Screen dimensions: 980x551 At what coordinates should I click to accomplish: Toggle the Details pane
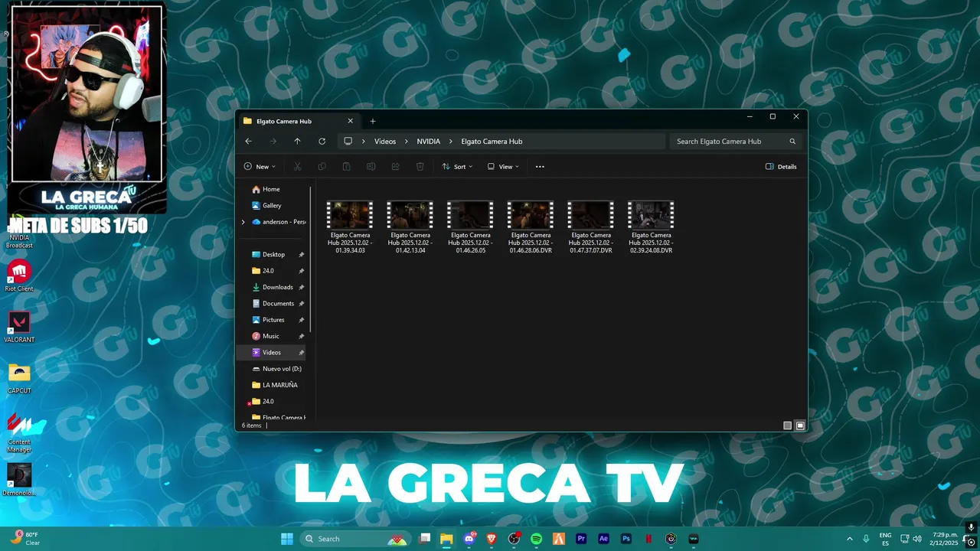[781, 167]
